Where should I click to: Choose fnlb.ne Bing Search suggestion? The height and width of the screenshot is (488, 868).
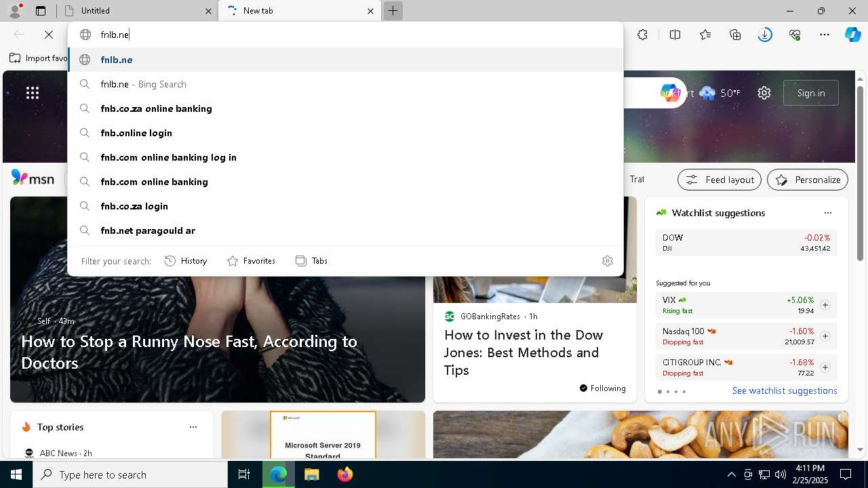pos(346,84)
